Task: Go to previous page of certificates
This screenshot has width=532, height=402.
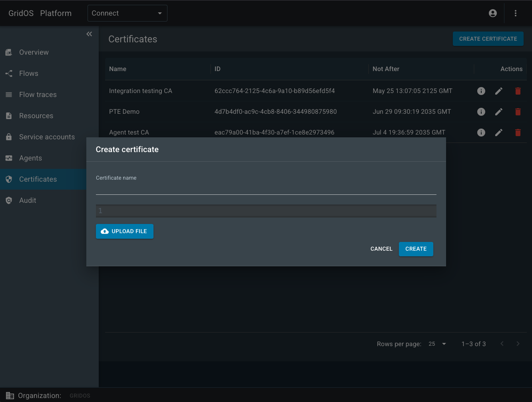Action: (x=502, y=344)
